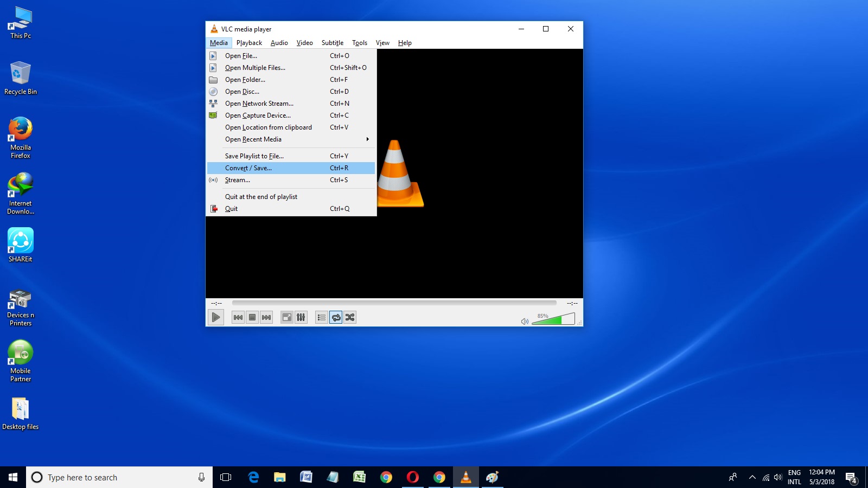Open the Playback menu
The image size is (868, 488).
[x=249, y=43]
